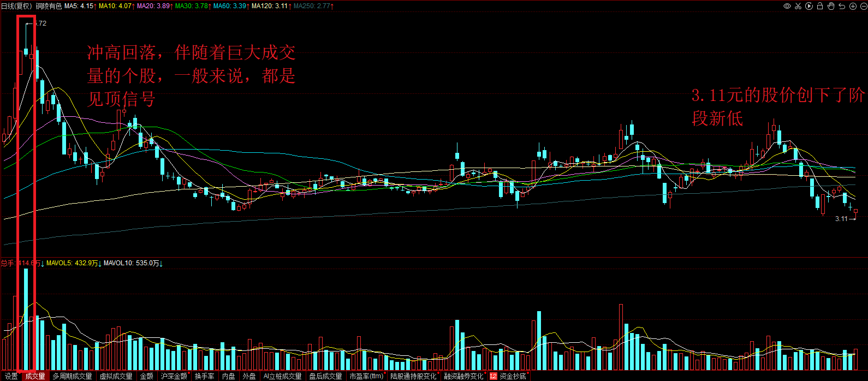
Task: Click the L2 资金抄底 tab
Action: [x=509, y=376]
